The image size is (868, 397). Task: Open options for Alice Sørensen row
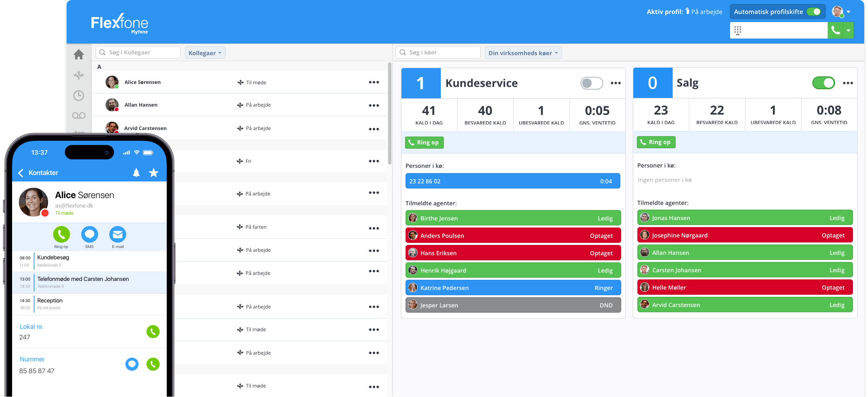tap(374, 82)
